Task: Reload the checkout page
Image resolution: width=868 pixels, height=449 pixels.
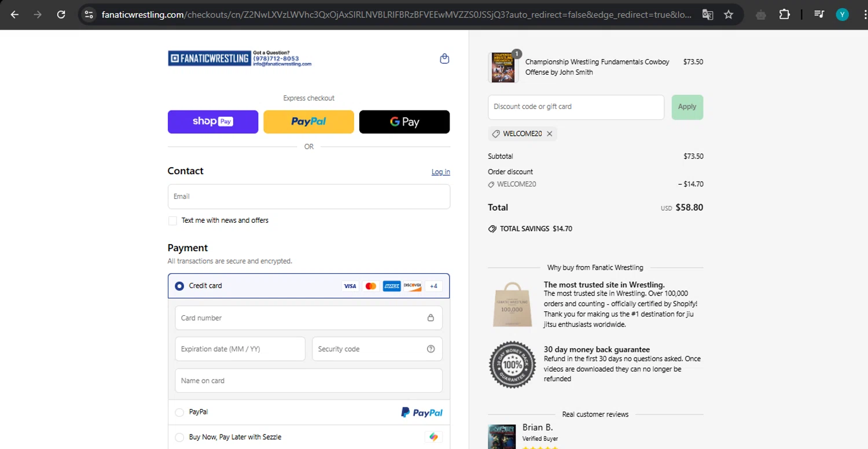Action: [61, 14]
